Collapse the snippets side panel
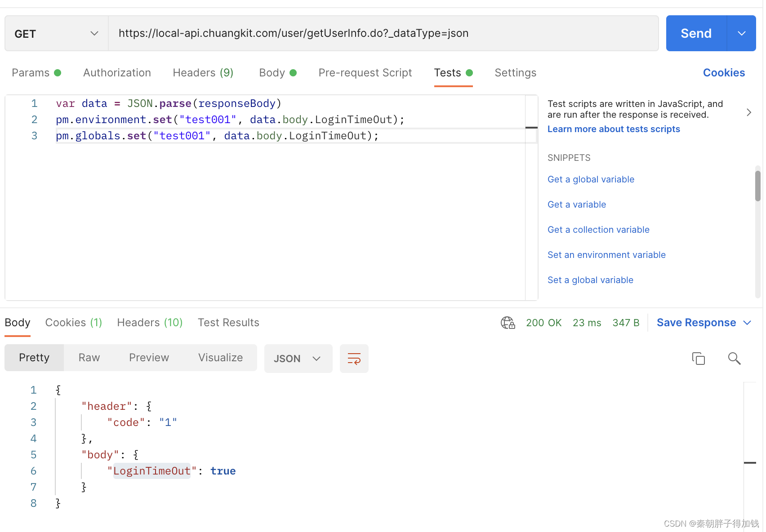 point(748,112)
